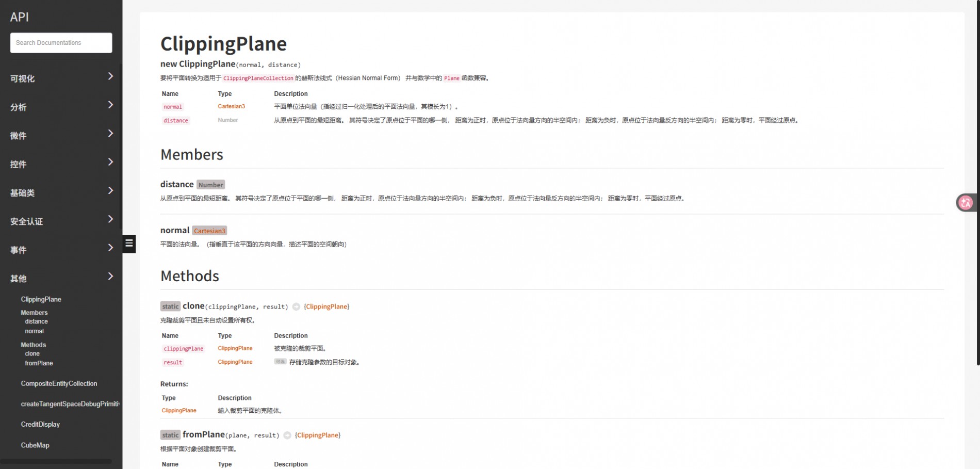Image resolution: width=980 pixels, height=469 pixels.
Task: Jump to fromPlane in sidebar outline
Action: (39, 363)
